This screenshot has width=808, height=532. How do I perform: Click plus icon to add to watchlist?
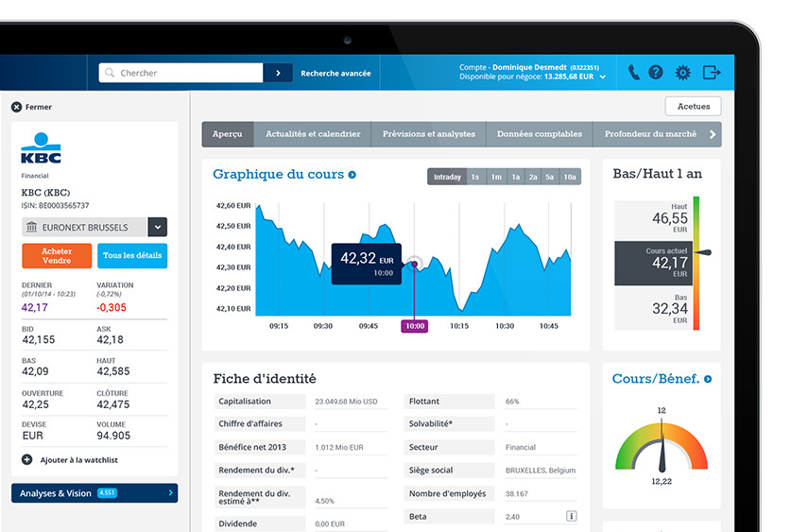[27, 460]
